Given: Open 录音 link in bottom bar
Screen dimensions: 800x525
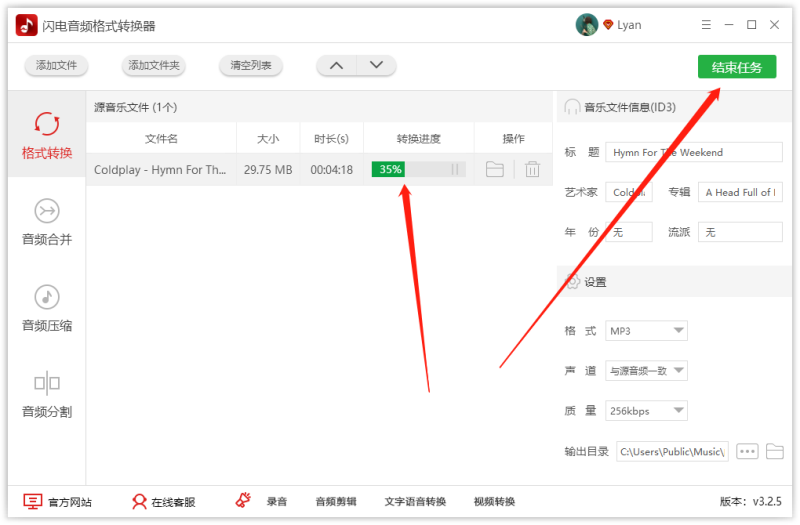Looking at the screenshot, I should point(277,502).
